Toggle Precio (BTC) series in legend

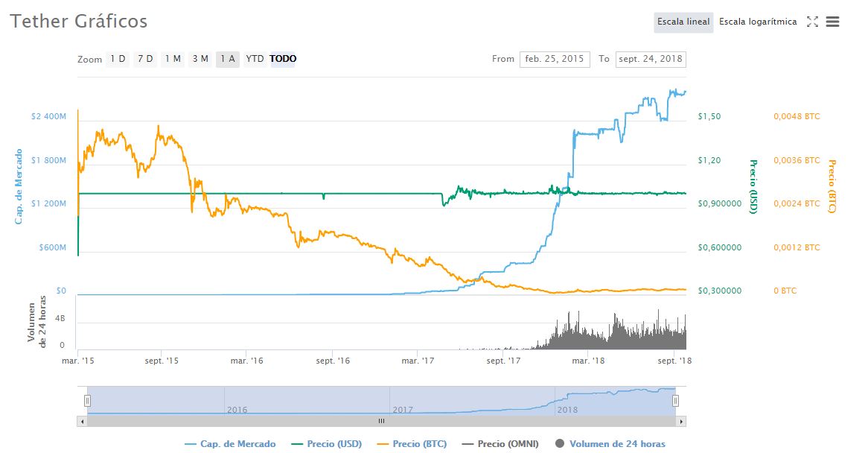coord(412,444)
